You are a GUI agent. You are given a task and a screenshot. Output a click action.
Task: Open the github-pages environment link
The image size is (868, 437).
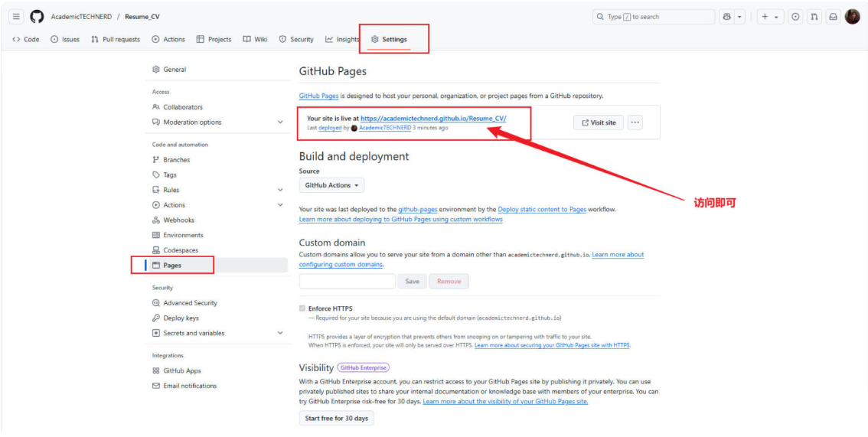pos(418,210)
